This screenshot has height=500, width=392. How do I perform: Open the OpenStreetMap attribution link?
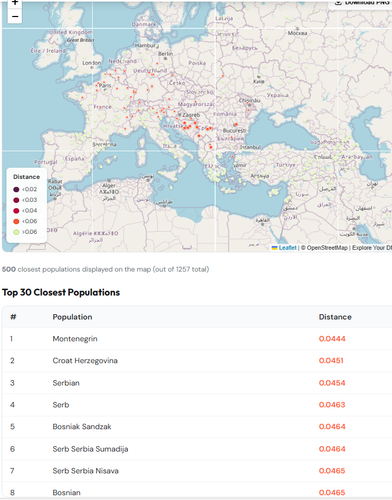[327, 248]
